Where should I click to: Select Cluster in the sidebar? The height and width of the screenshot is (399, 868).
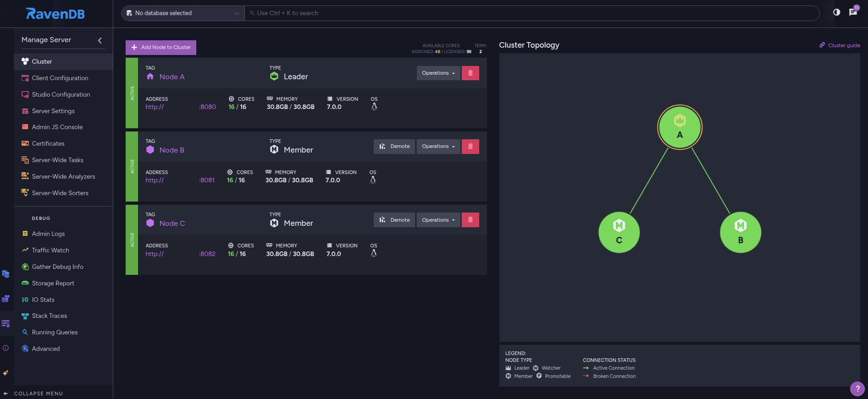tap(63, 61)
